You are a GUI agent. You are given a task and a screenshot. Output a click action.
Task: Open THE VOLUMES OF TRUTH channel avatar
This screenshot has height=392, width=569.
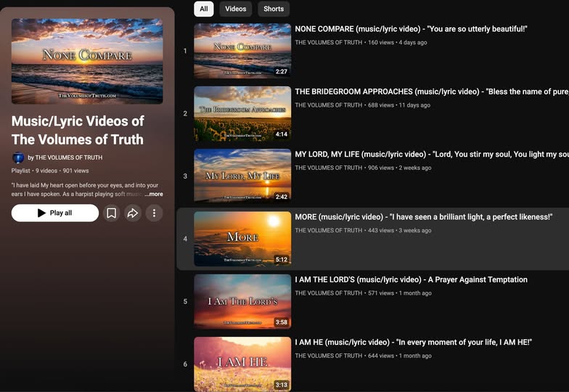(18, 158)
